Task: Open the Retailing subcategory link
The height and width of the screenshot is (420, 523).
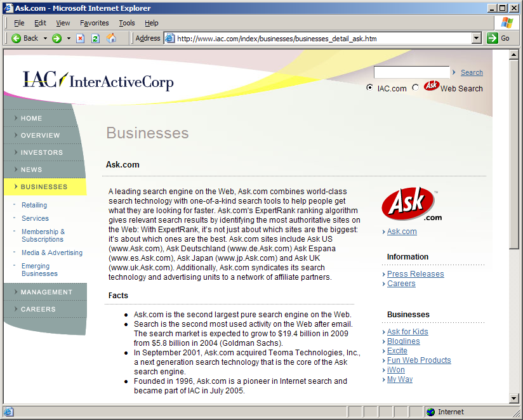Action: tap(34, 205)
